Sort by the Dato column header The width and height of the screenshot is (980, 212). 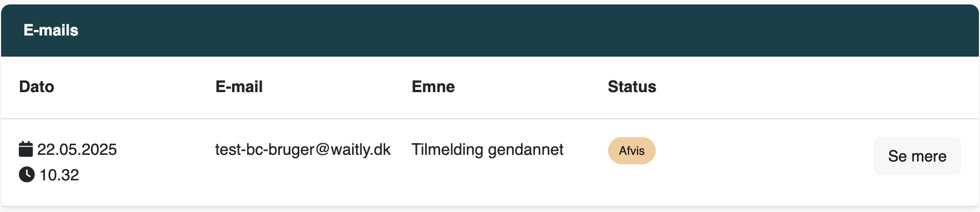37,87
